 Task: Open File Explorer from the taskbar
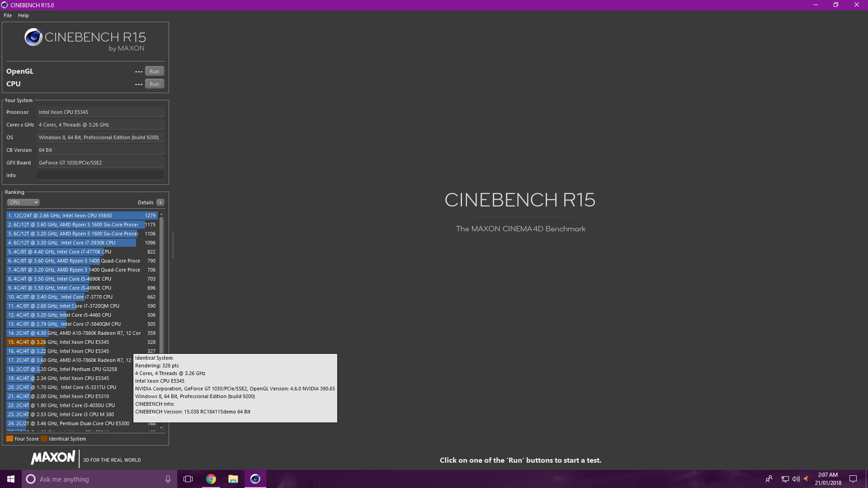(x=233, y=479)
